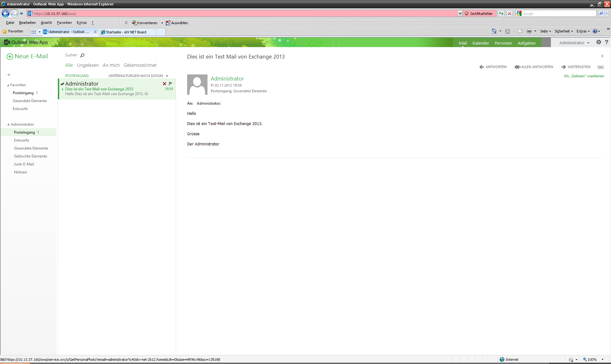Collapse folder pane with double-chevron icon
Image resolution: width=611 pixels, height=364 pixels.
(x=9, y=75)
